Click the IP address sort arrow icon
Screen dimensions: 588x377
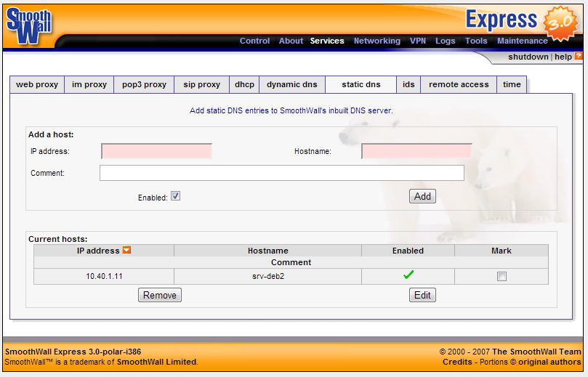click(126, 250)
